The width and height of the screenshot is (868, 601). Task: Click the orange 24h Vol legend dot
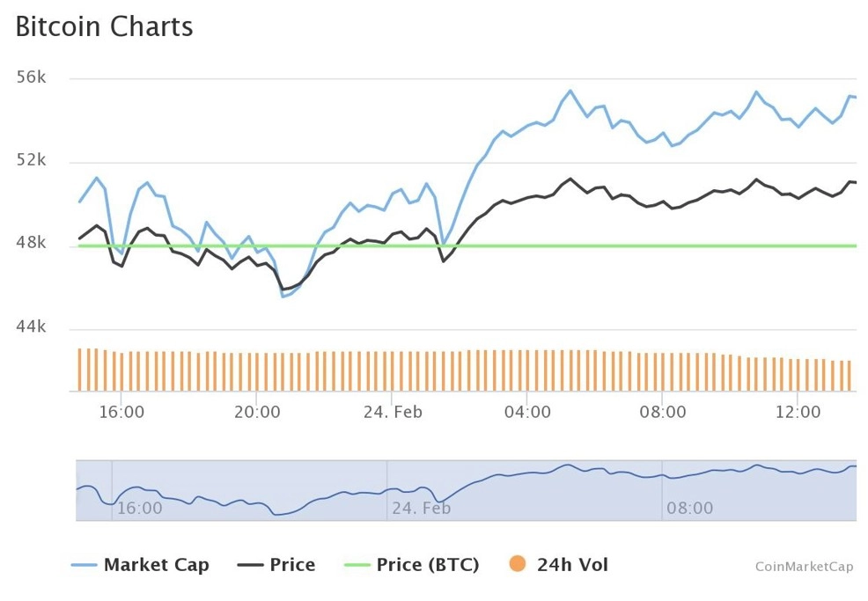[517, 564]
